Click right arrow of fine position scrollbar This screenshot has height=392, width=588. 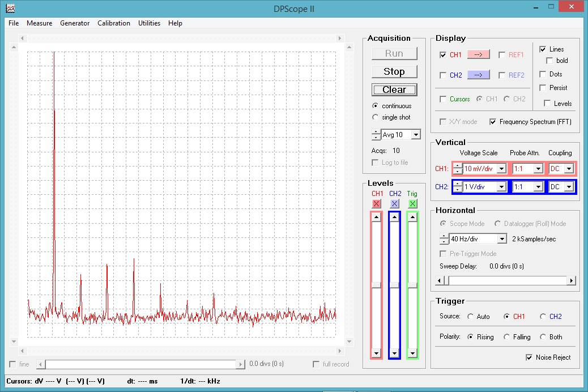point(241,364)
